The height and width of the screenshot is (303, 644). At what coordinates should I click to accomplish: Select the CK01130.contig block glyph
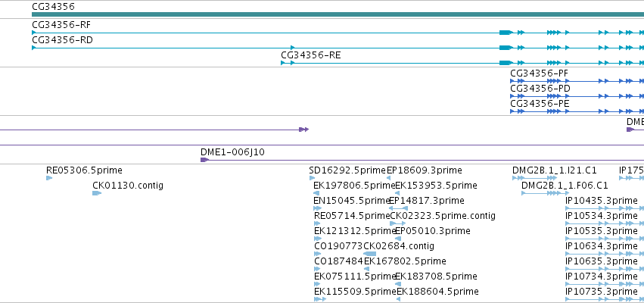click(x=97, y=193)
